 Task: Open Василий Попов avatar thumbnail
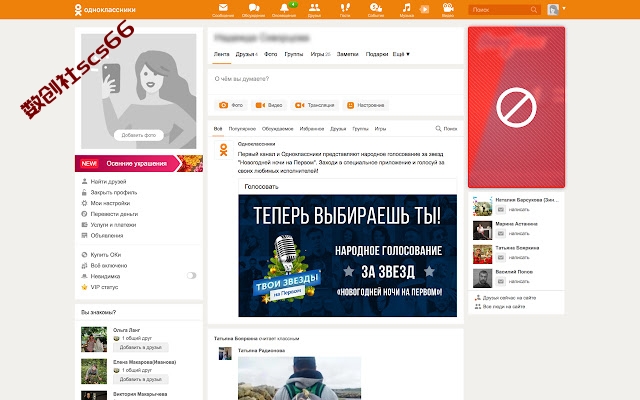[x=482, y=278]
